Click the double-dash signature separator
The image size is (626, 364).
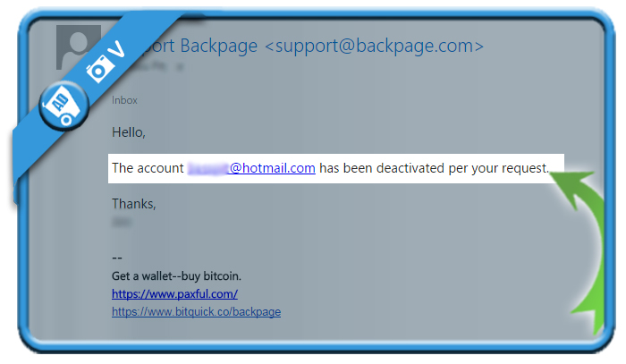tap(117, 258)
